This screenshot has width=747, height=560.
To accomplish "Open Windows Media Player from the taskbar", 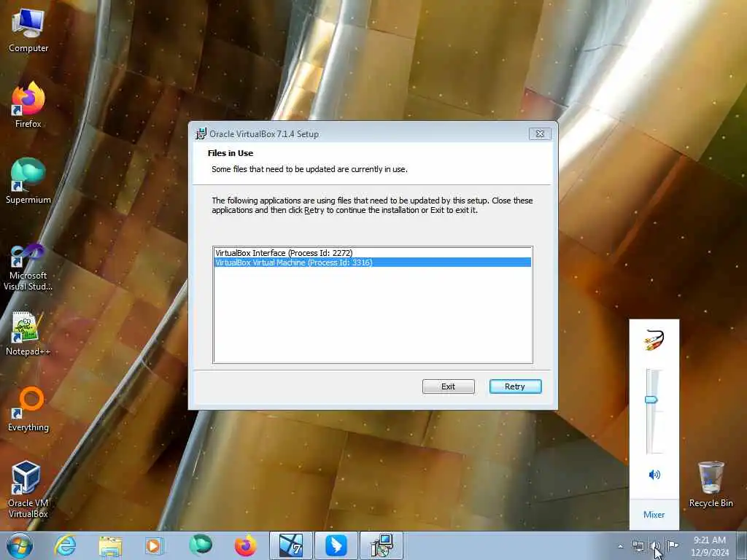I will (154, 545).
